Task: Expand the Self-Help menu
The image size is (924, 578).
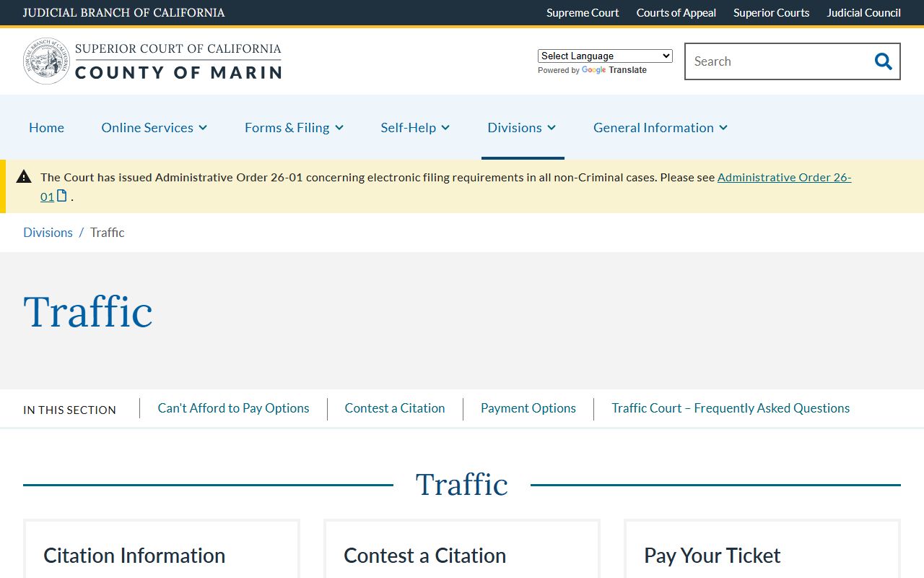Action: point(415,127)
